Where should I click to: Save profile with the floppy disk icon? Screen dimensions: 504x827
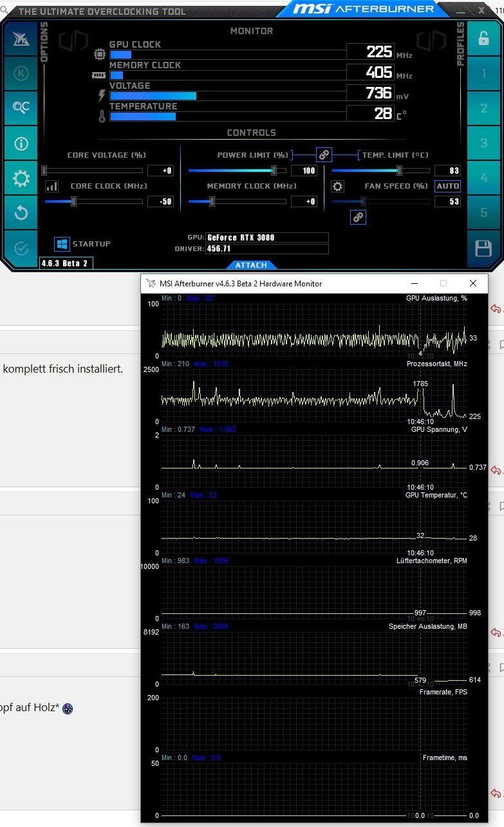(x=483, y=248)
